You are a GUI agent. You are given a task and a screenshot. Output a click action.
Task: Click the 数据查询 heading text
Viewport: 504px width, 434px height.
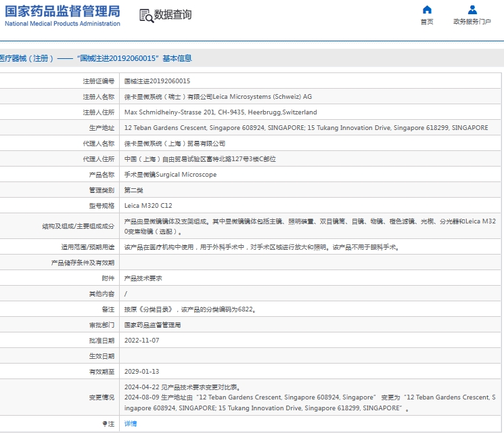coord(173,15)
